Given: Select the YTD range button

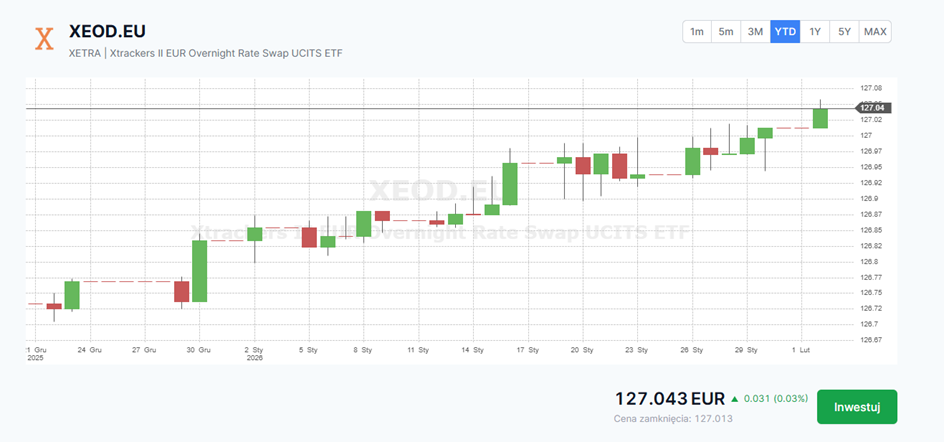Looking at the screenshot, I should pyautogui.click(x=785, y=32).
